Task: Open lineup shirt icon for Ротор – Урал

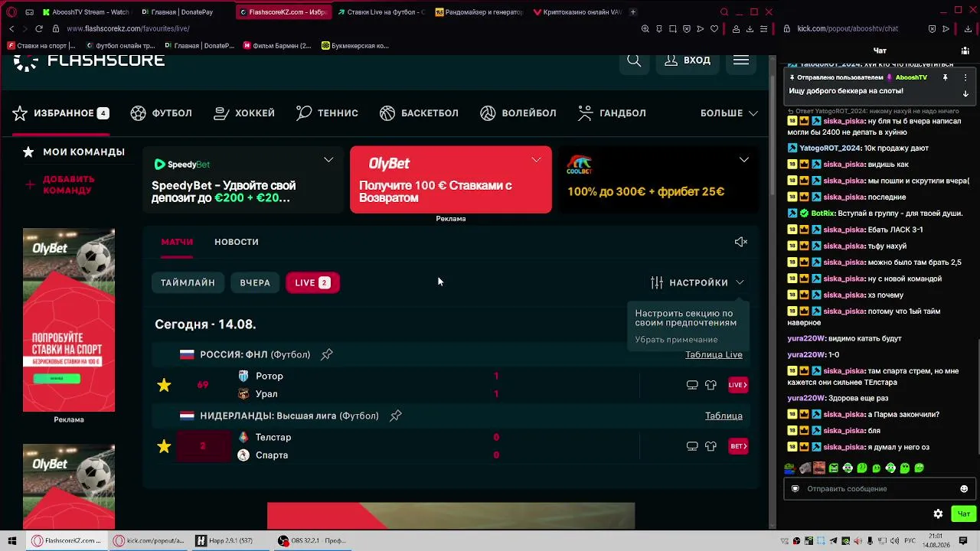Action: pyautogui.click(x=710, y=385)
